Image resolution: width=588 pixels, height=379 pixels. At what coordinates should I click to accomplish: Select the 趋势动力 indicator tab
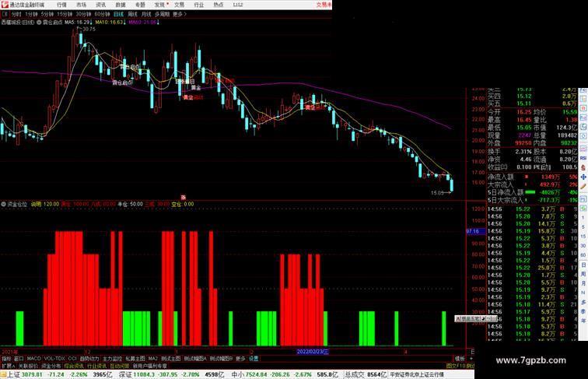coord(89,359)
